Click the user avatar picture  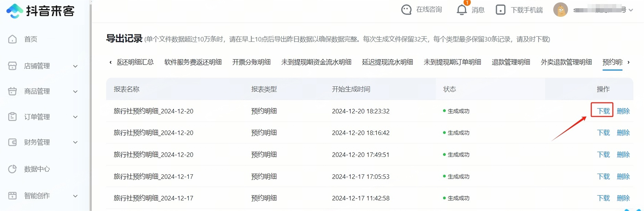tap(560, 10)
